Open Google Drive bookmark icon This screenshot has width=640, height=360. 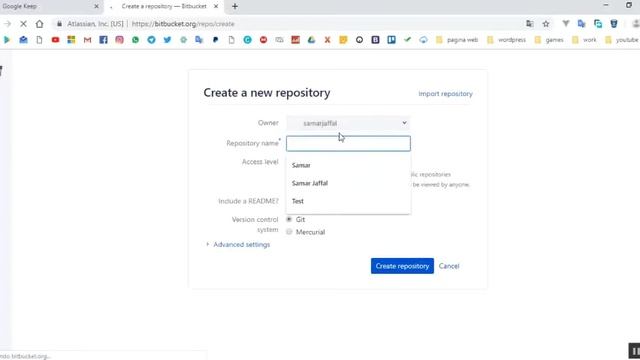tap(311, 40)
